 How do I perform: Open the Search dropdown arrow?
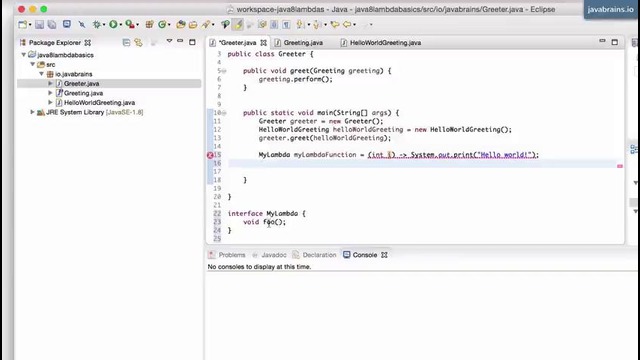(x=213, y=25)
